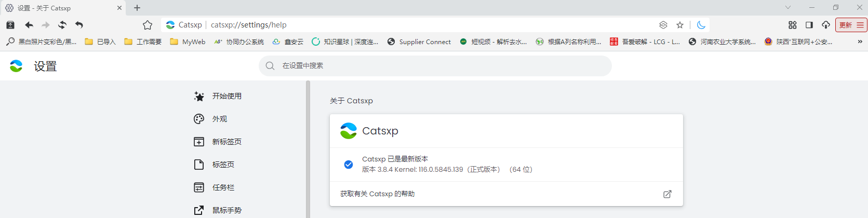Click the external link icon for help
Image resolution: width=868 pixels, height=218 pixels.
click(667, 194)
